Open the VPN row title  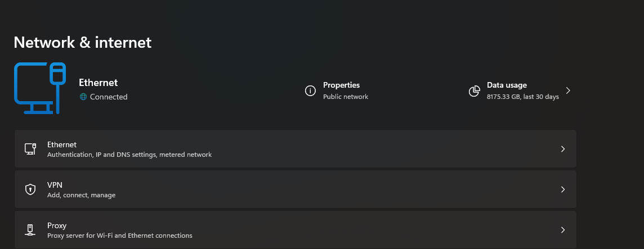pos(55,185)
